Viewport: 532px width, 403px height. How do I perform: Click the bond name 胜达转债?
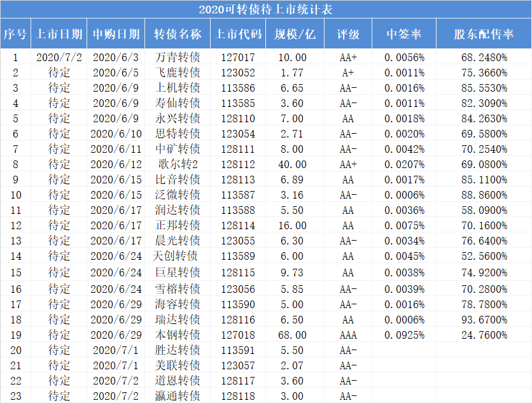click(178, 350)
